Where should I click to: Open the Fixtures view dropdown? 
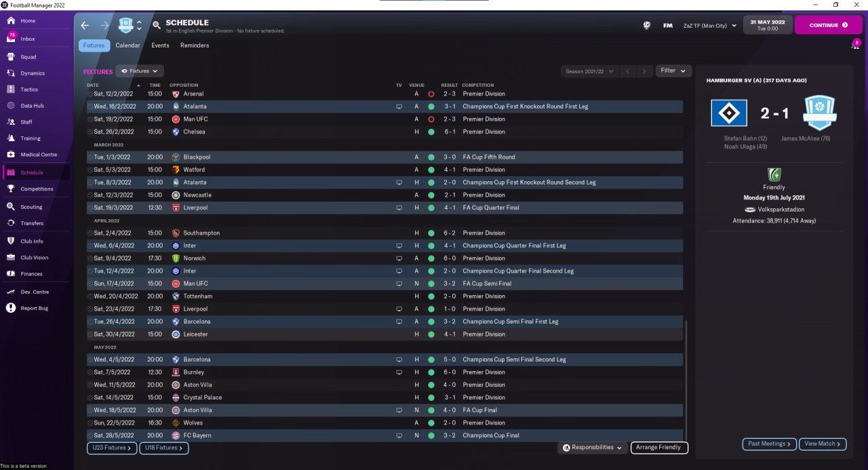(140, 71)
